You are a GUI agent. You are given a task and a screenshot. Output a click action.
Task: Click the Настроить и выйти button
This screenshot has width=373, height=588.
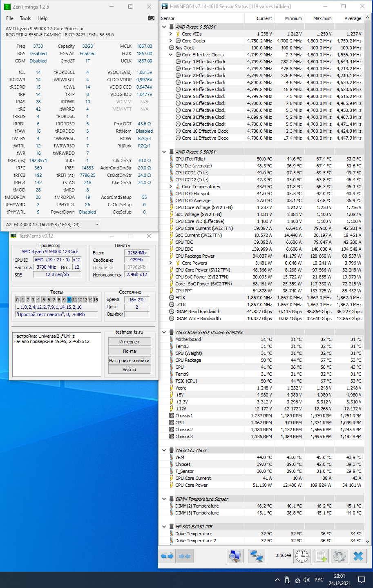[130, 361]
